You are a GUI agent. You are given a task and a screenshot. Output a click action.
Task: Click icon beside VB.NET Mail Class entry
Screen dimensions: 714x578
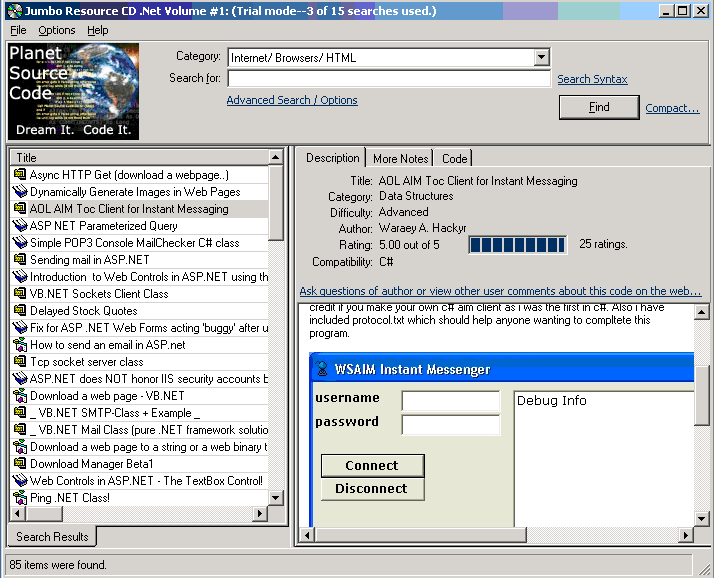[20, 430]
